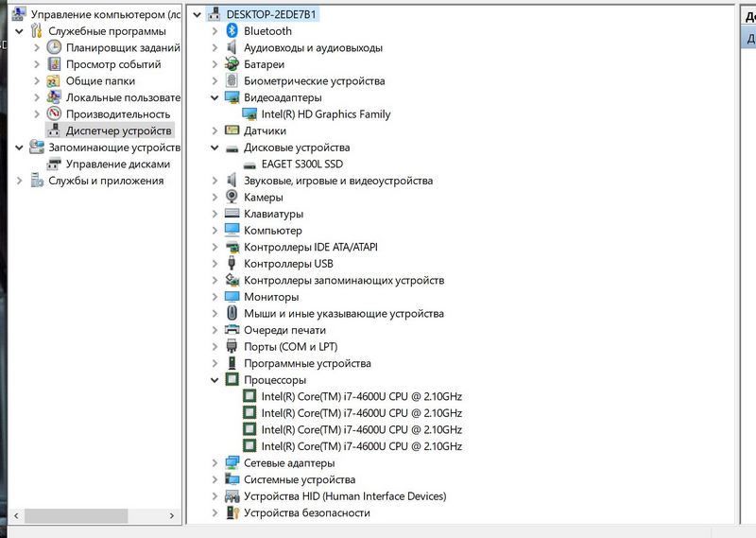Click the Камеры webcam icon
756x538 pixels.
[x=232, y=197]
